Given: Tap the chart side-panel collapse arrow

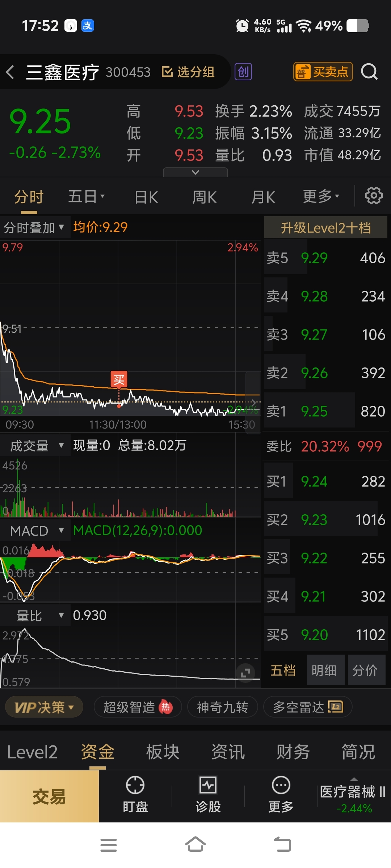Looking at the screenshot, I should [x=253, y=402].
